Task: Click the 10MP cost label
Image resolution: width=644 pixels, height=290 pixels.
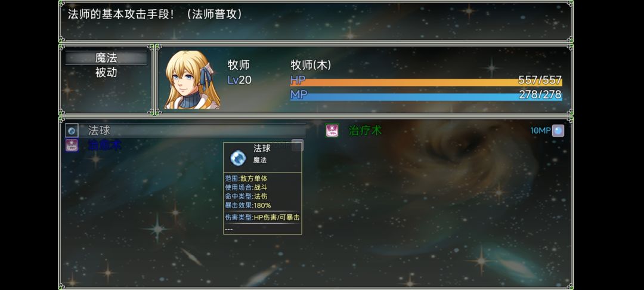Action: (540, 131)
